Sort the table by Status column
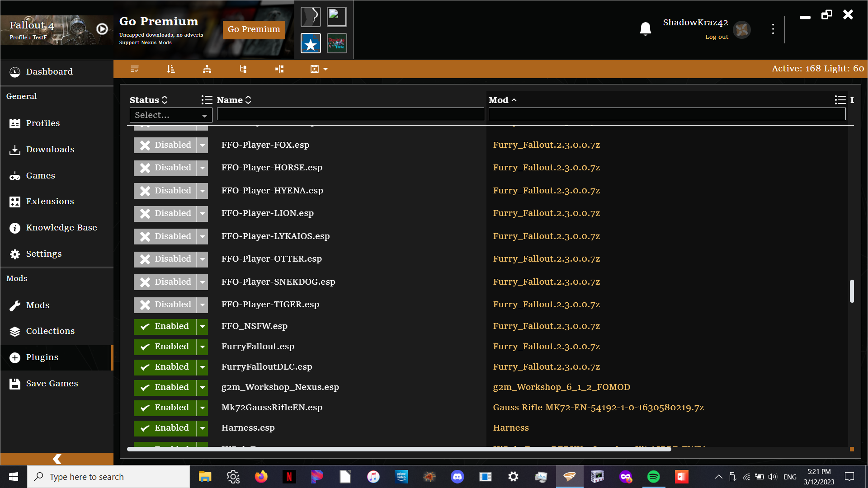Image resolution: width=868 pixels, height=488 pixels. point(149,100)
